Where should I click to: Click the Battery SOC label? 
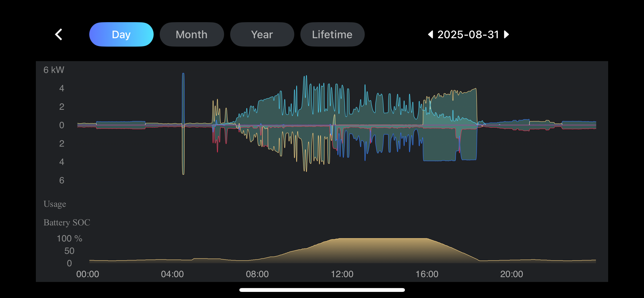[x=67, y=222]
